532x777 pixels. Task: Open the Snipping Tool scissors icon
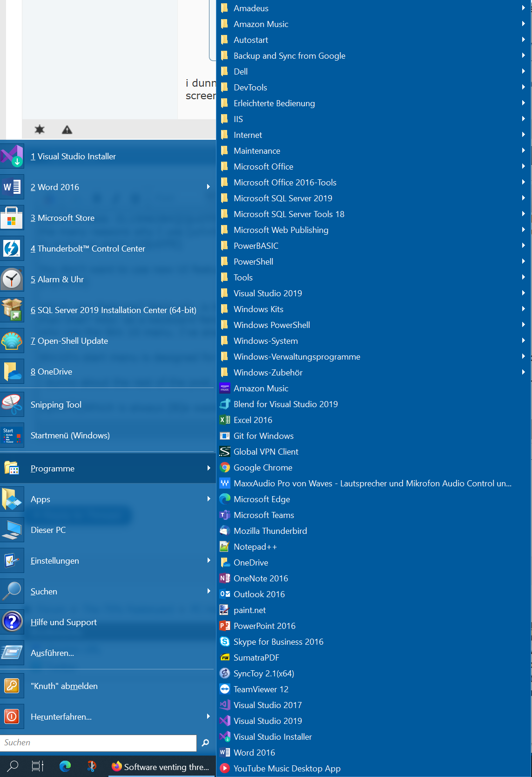pos(12,405)
